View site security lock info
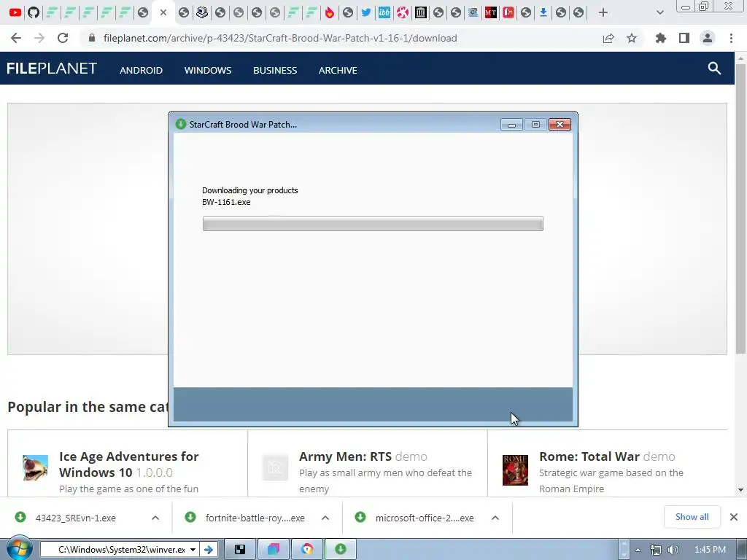 [92, 38]
